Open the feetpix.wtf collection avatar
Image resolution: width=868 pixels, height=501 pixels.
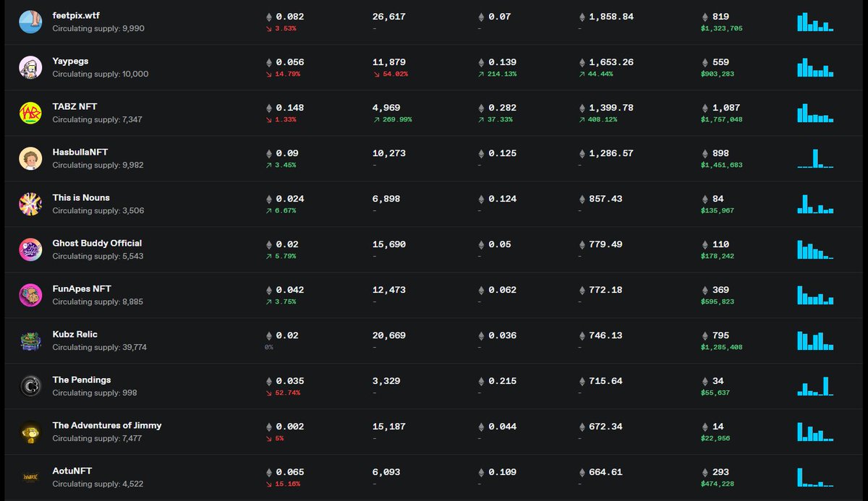(30, 22)
